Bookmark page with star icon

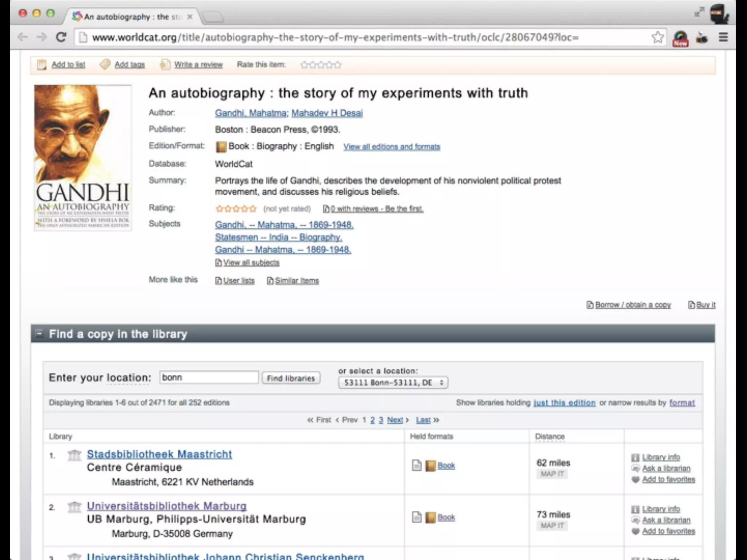(658, 37)
